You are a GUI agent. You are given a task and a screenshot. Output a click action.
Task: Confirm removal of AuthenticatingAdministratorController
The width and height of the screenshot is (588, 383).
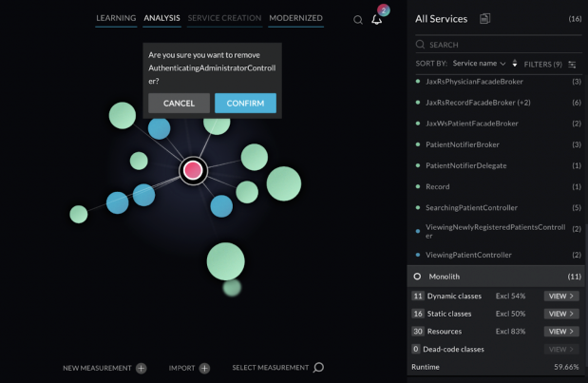(245, 103)
